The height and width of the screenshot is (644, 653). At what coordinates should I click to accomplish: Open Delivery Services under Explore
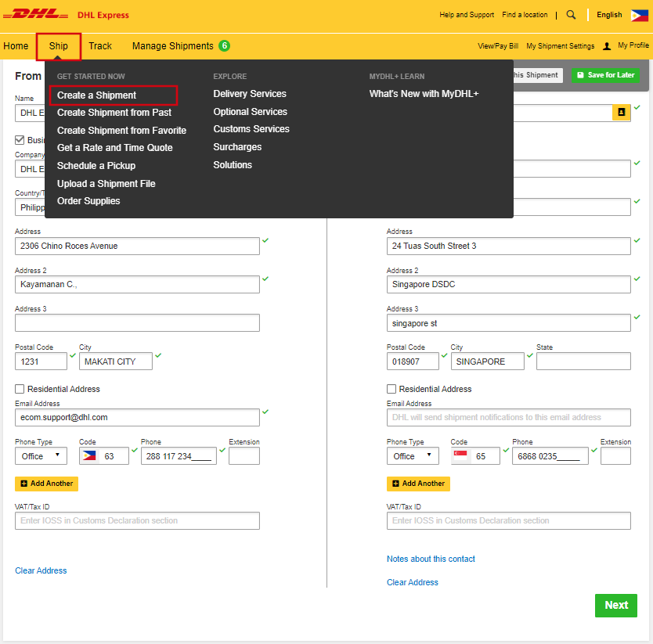(250, 94)
